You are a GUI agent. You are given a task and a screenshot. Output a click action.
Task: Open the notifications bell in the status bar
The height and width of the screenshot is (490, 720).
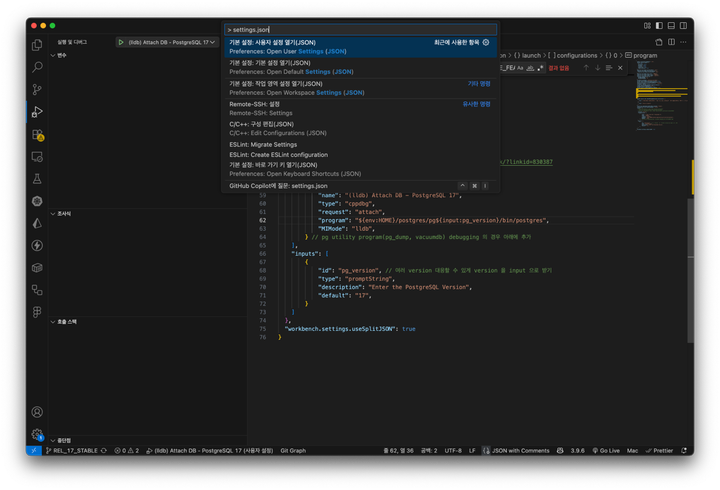pyautogui.click(x=684, y=451)
